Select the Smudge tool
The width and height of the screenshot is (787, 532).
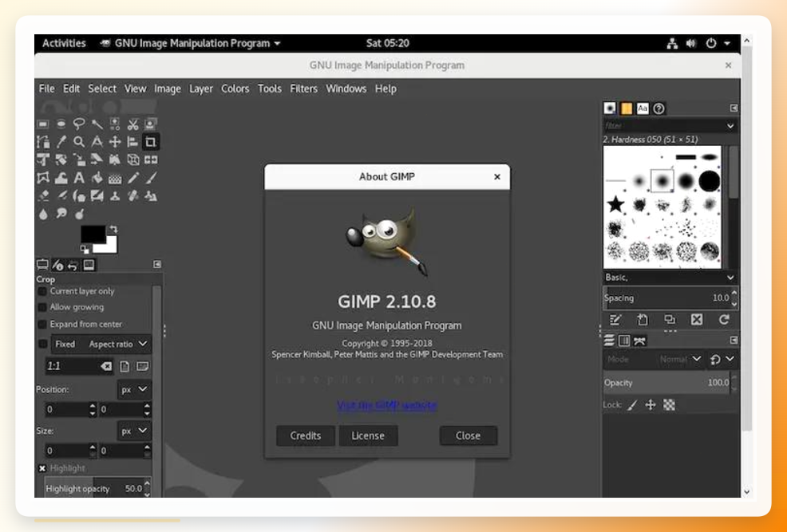[61, 214]
